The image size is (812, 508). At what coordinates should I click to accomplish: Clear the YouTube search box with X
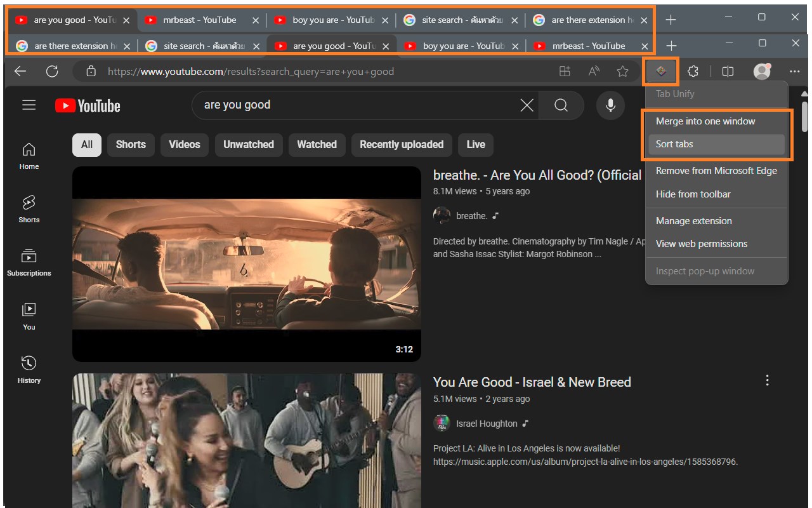coord(527,105)
